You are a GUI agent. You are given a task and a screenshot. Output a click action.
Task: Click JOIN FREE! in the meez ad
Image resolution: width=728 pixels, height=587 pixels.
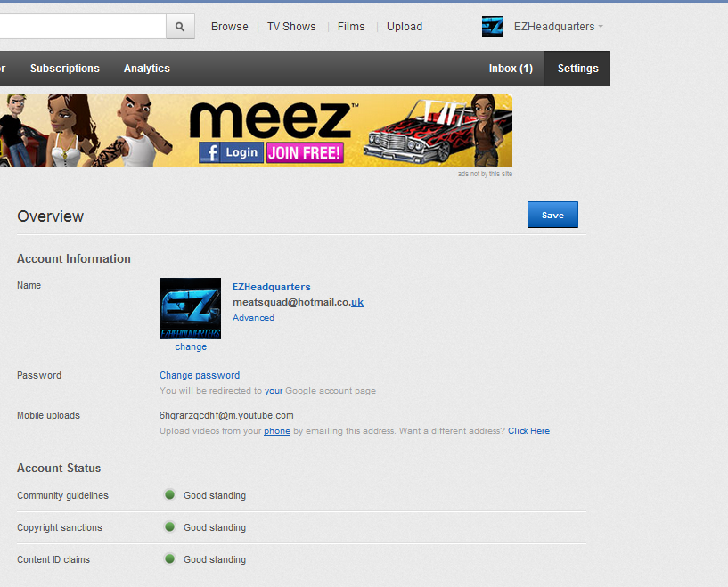pyautogui.click(x=305, y=152)
